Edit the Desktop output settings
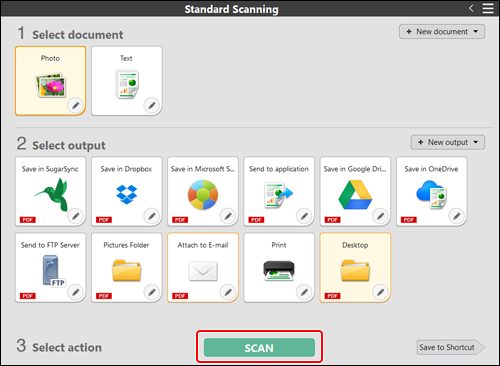Viewport: 500px width, 366px height. point(381,292)
